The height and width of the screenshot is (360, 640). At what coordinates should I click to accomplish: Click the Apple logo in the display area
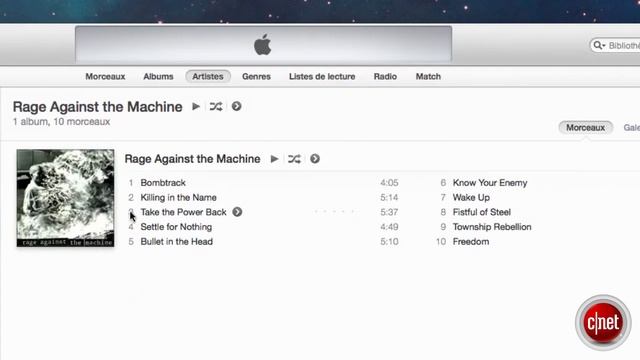[x=262, y=45]
